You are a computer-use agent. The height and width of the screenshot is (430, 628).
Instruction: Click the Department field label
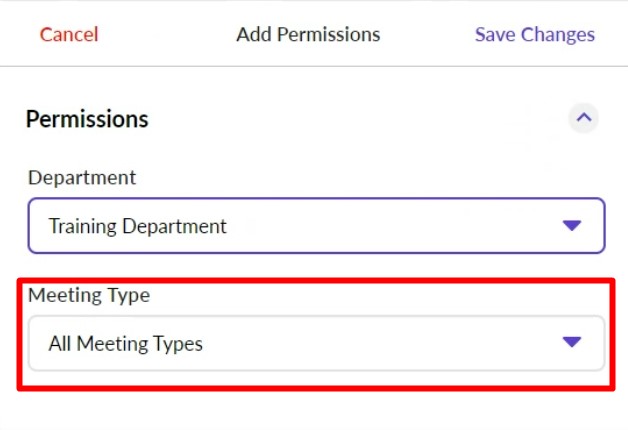click(x=82, y=178)
